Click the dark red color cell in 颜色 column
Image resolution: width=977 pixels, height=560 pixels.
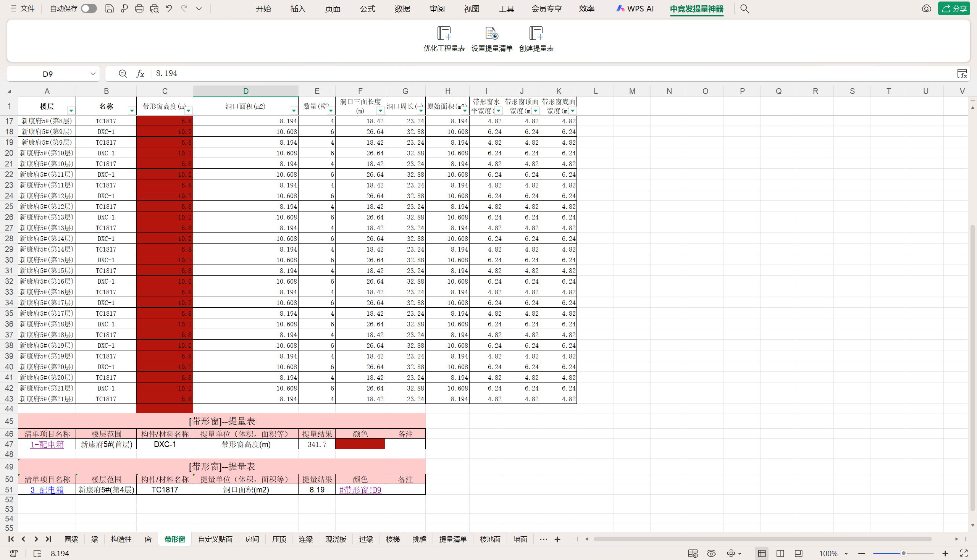tap(360, 444)
